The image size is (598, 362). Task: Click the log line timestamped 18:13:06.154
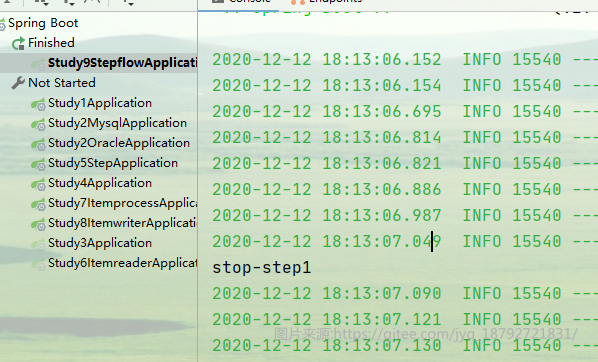pyautogui.click(x=405, y=85)
